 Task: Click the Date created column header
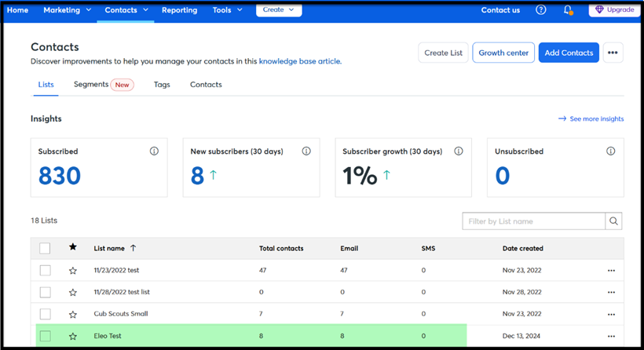(x=523, y=248)
